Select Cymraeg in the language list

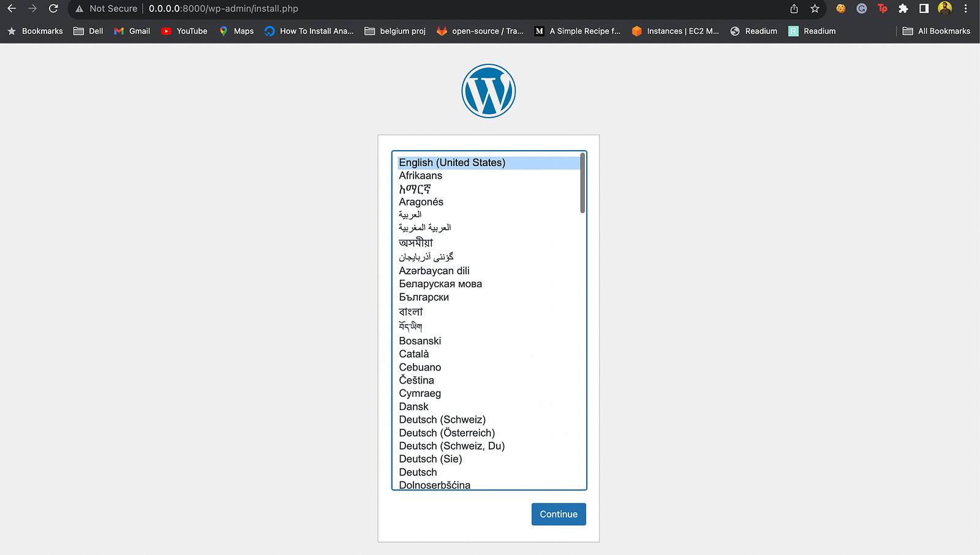(488, 394)
